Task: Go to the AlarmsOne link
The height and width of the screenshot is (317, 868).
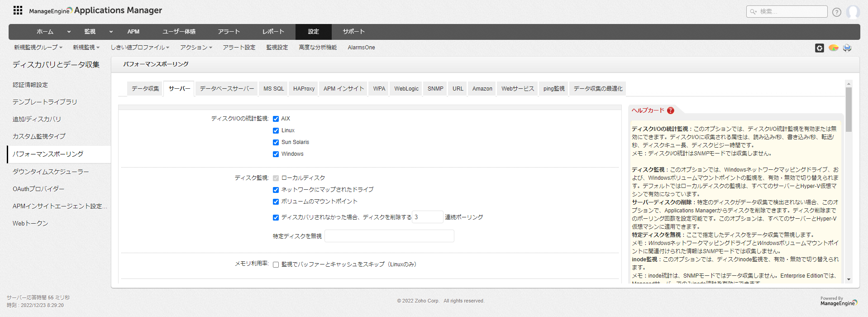Action: tap(361, 48)
